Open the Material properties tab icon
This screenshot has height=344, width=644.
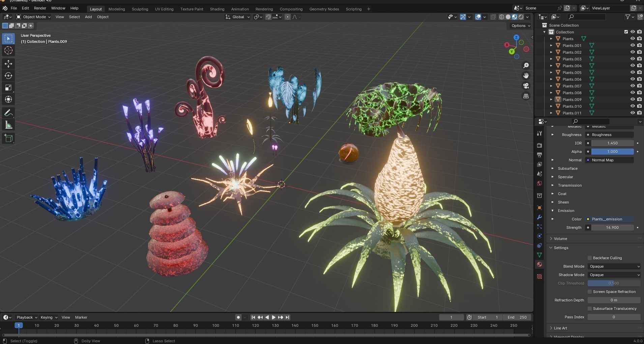539,264
